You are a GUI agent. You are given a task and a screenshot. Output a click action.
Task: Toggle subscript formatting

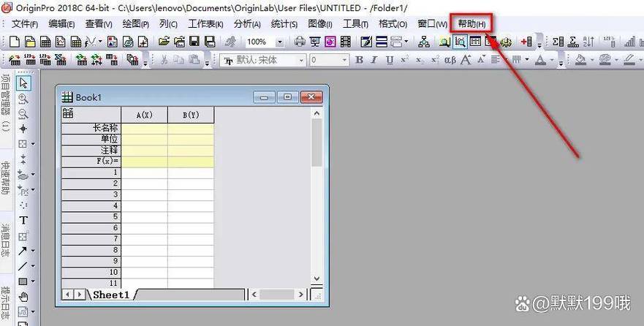pyautogui.click(x=419, y=61)
